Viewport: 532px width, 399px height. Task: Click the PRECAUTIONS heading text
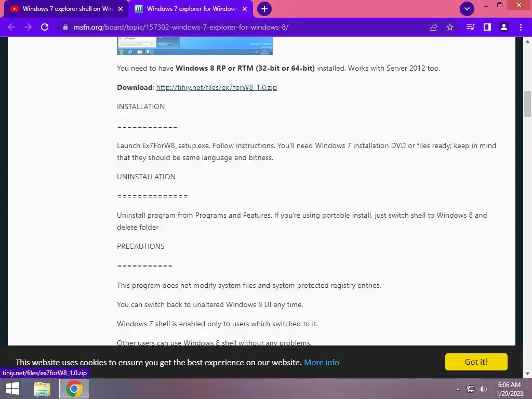[x=140, y=246]
